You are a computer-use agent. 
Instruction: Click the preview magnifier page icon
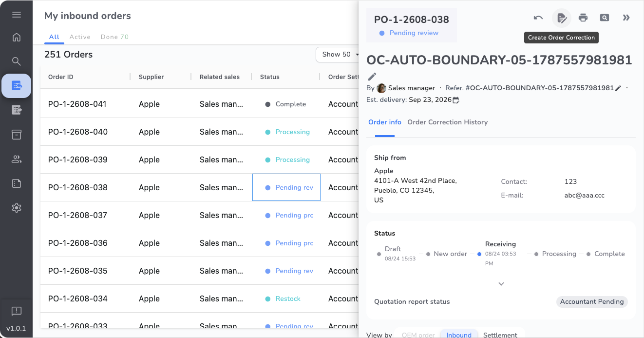coord(605,18)
